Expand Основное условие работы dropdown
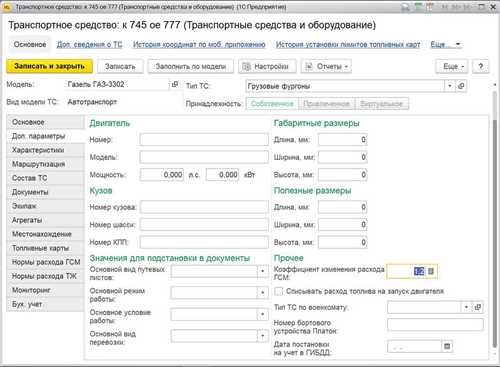 click(263, 314)
